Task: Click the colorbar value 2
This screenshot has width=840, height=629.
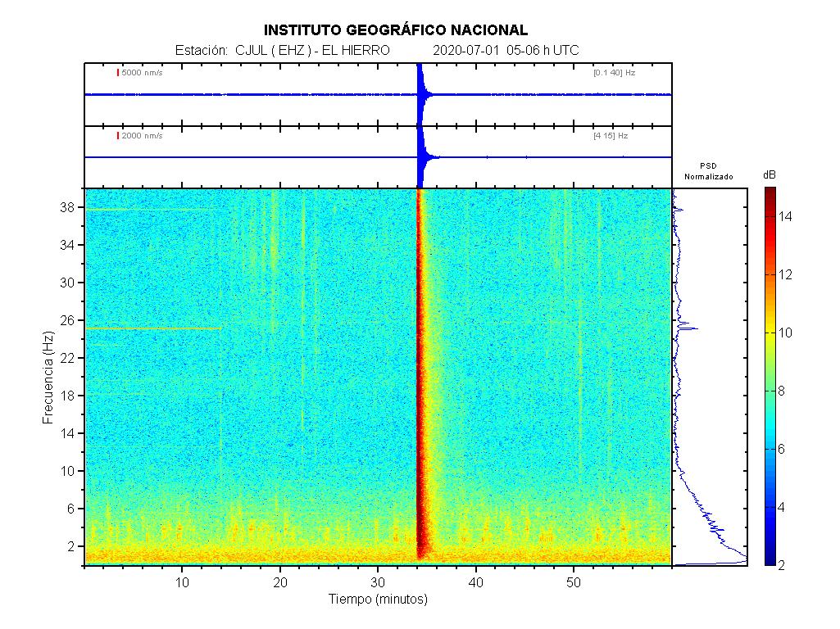Action: pyautogui.click(x=782, y=565)
